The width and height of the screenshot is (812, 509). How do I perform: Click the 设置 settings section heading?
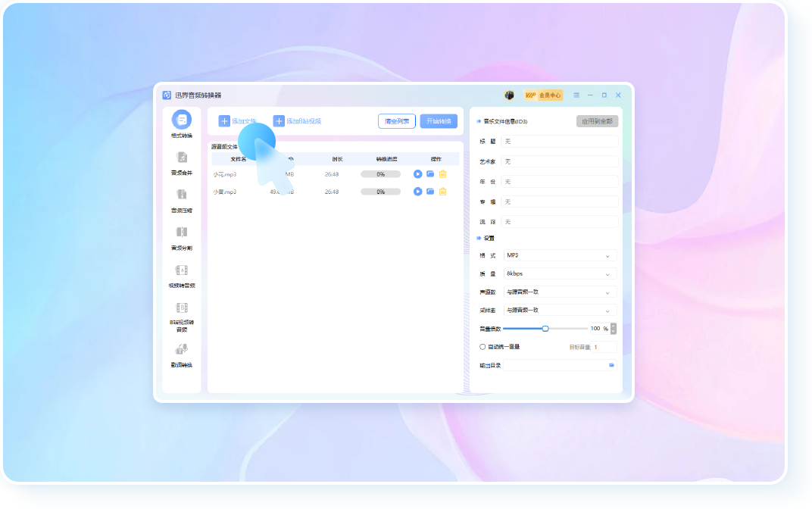pyautogui.click(x=489, y=239)
